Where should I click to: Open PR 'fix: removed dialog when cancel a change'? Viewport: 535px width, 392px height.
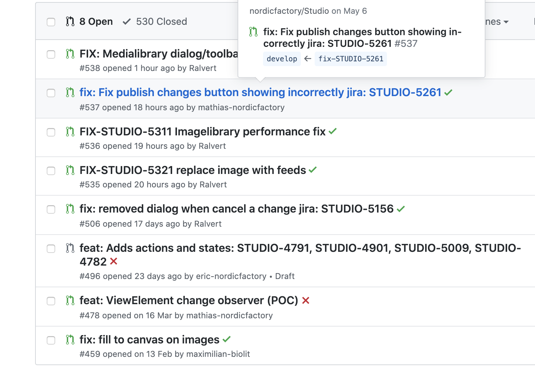pyautogui.click(x=237, y=209)
